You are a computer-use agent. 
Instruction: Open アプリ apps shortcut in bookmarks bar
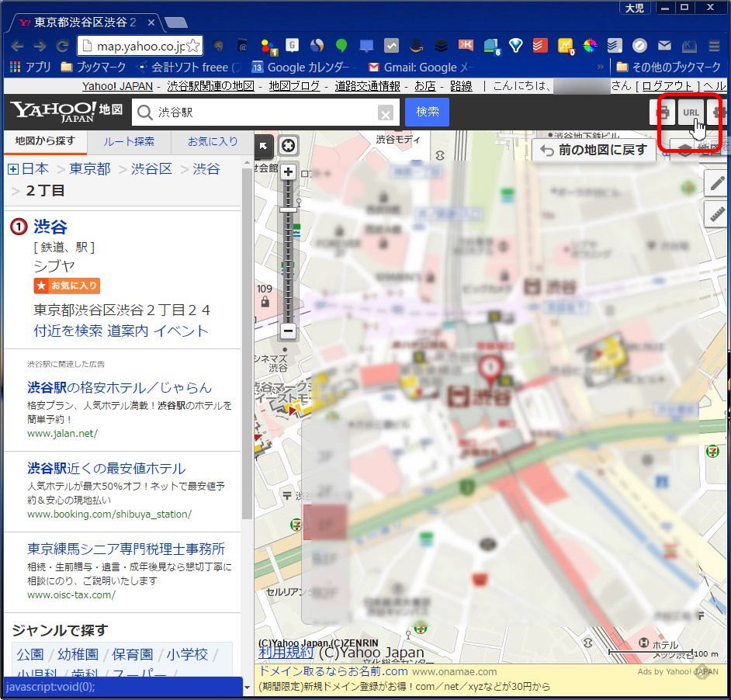coord(30,68)
